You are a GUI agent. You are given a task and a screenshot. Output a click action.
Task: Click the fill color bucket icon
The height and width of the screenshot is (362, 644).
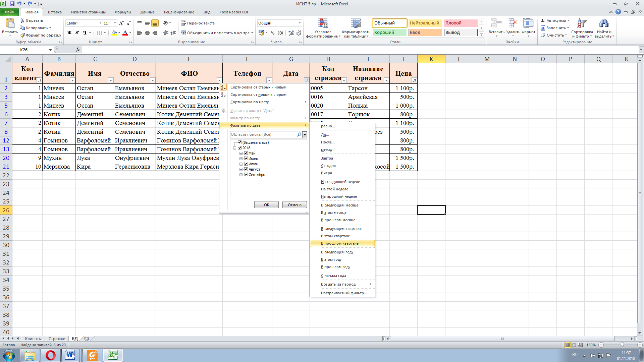tap(114, 33)
